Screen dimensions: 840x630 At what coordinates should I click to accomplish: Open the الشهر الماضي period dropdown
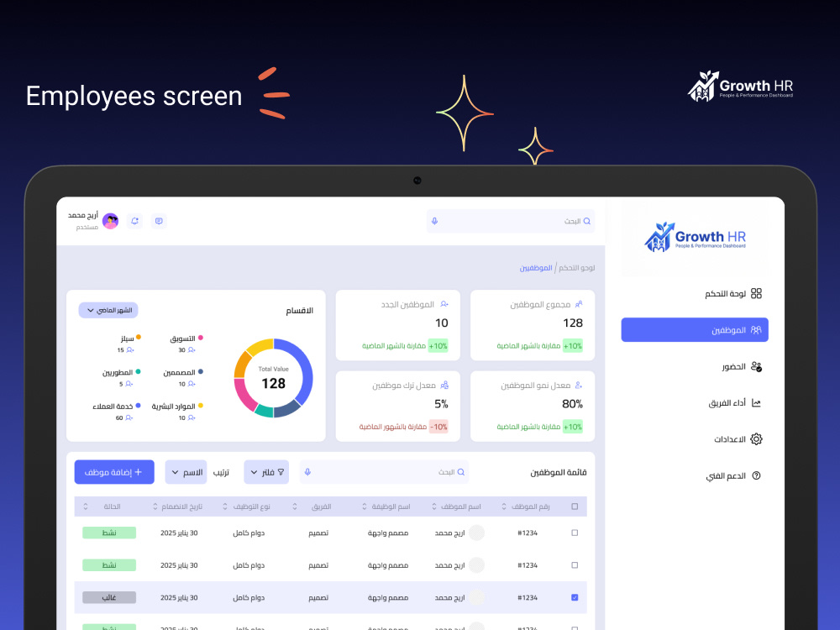(x=108, y=310)
